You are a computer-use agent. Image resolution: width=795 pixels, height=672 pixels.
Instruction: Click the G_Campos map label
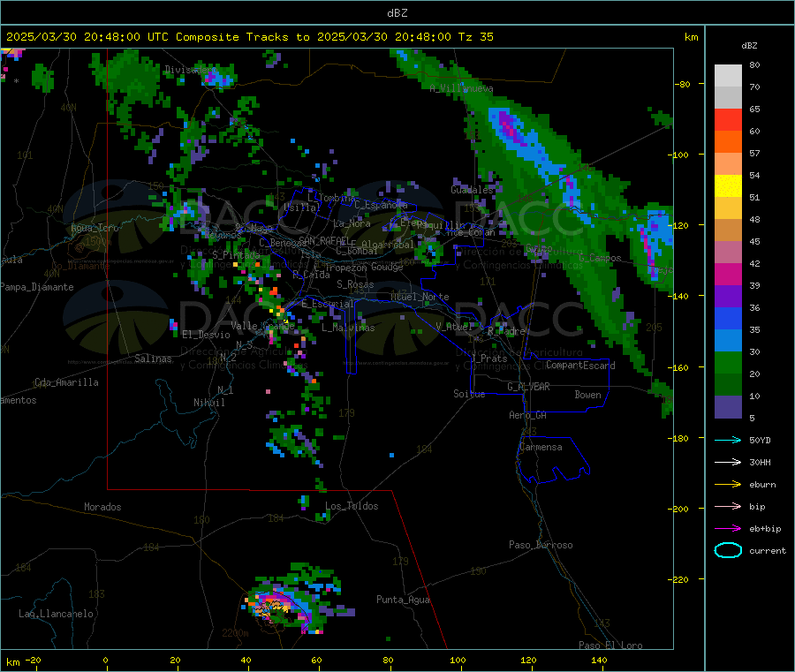pyautogui.click(x=601, y=258)
